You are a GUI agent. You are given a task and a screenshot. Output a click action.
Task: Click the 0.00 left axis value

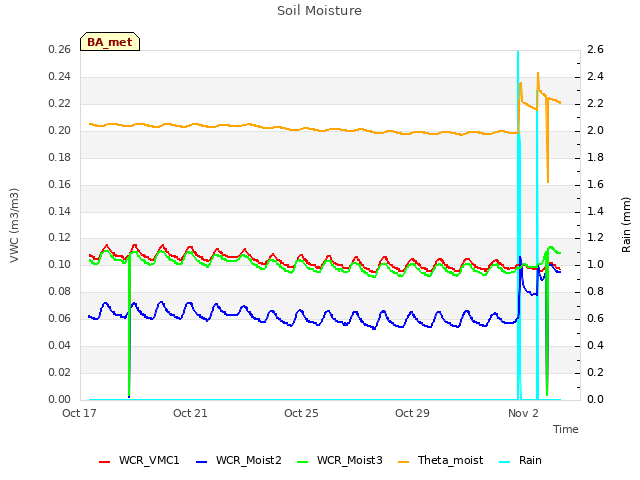click(x=60, y=400)
